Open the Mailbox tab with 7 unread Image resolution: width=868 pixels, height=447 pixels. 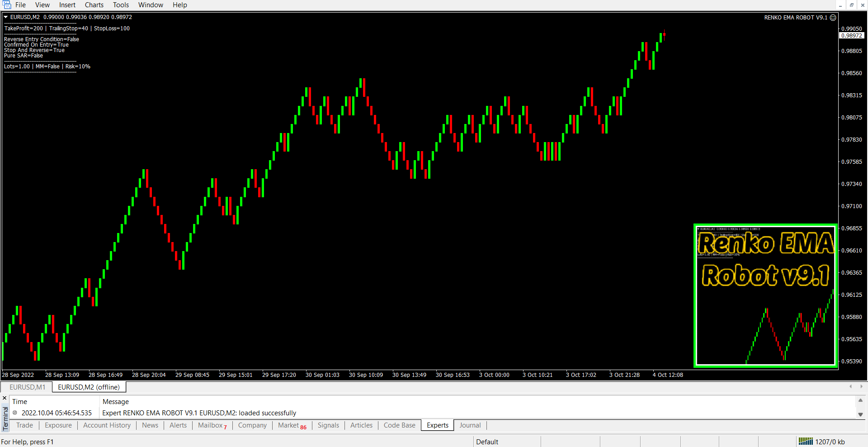coord(212,425)
